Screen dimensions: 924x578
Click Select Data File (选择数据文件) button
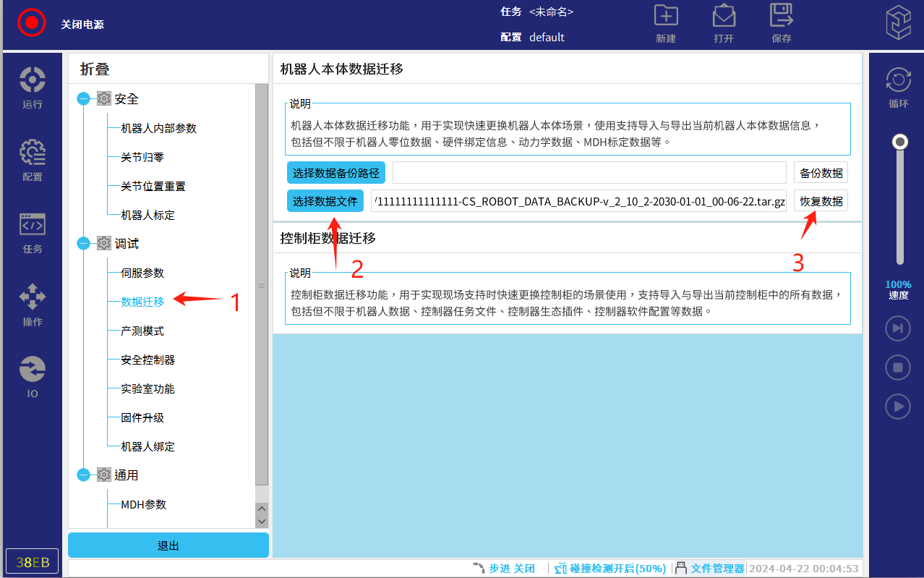[325, 201]
